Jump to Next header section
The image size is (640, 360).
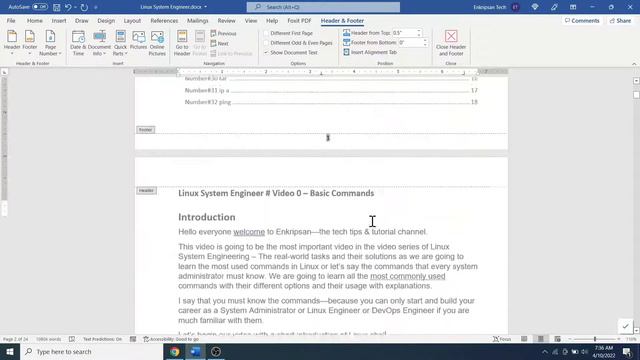(220, 43)
